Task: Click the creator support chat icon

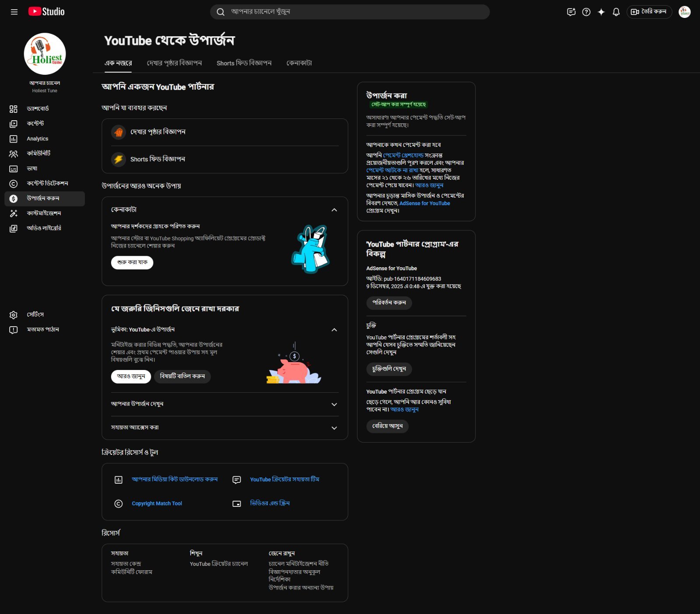Action: click(237, 480)
